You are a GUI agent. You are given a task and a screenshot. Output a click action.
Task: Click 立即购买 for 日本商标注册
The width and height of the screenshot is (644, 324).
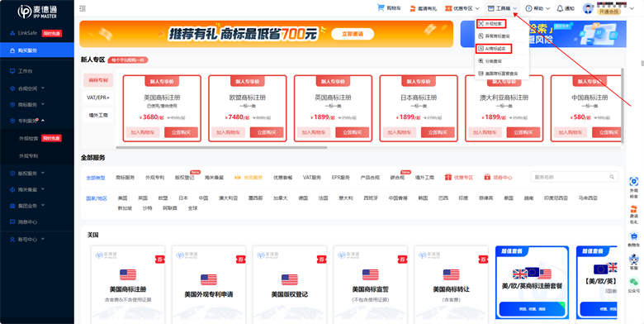438,132
